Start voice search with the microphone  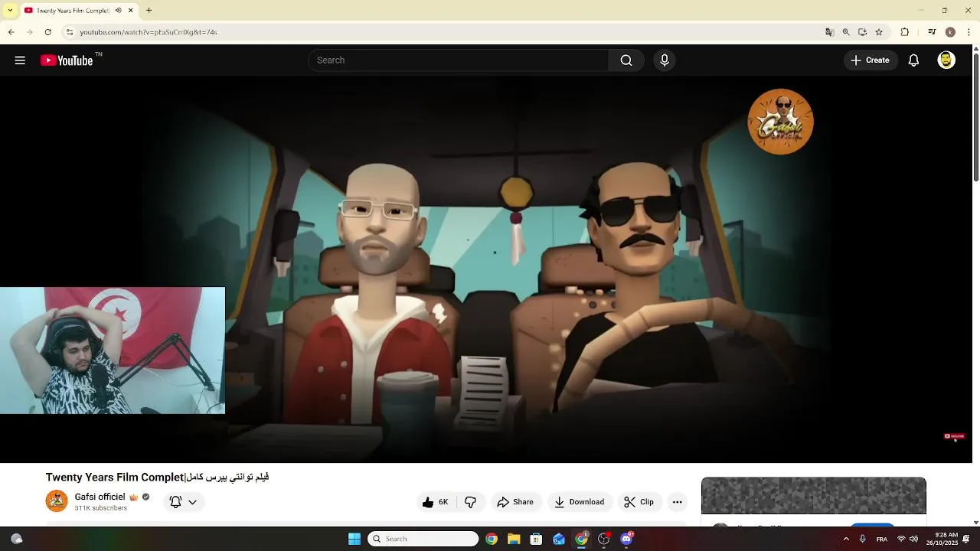click(x=664, y=60)
